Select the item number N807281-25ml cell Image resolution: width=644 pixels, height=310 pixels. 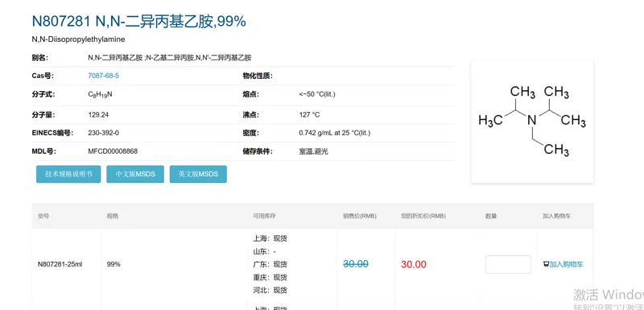[x=60, y=264]
